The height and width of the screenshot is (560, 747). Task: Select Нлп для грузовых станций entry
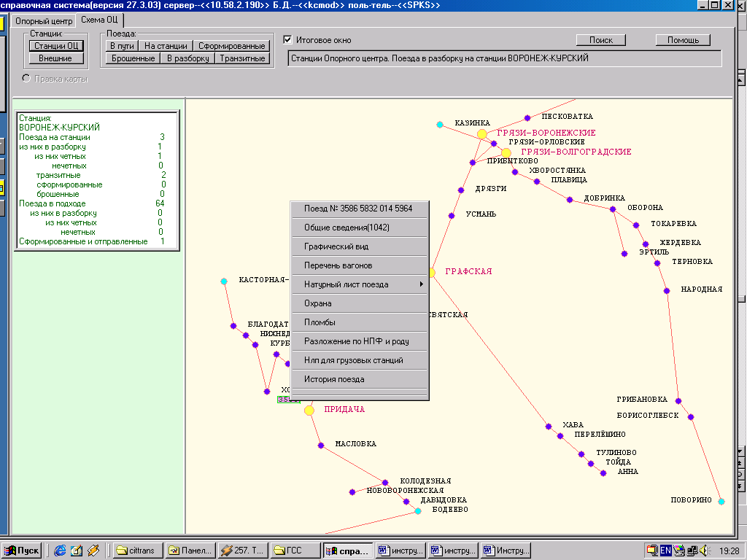tap(360, 360)
